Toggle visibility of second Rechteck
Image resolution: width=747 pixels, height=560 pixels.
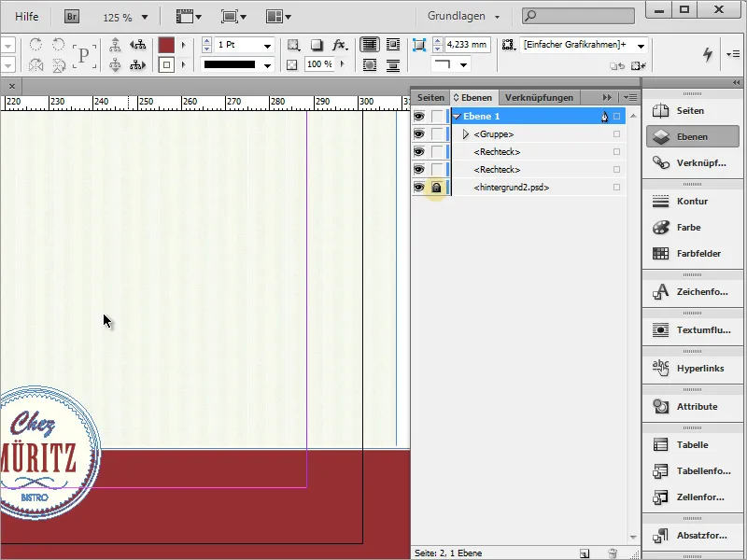coord(418,170)
